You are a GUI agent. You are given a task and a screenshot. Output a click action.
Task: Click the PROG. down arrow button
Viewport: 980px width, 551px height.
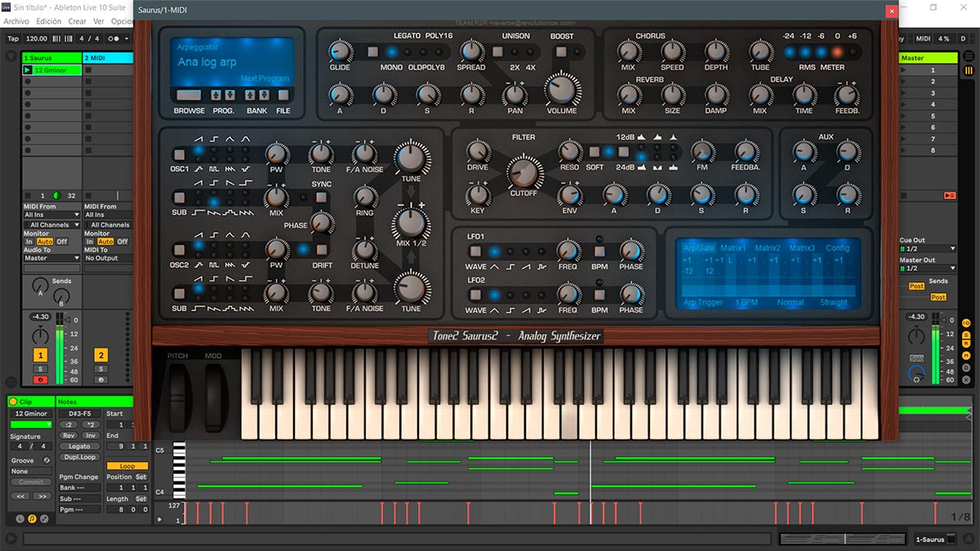(229, 95)
